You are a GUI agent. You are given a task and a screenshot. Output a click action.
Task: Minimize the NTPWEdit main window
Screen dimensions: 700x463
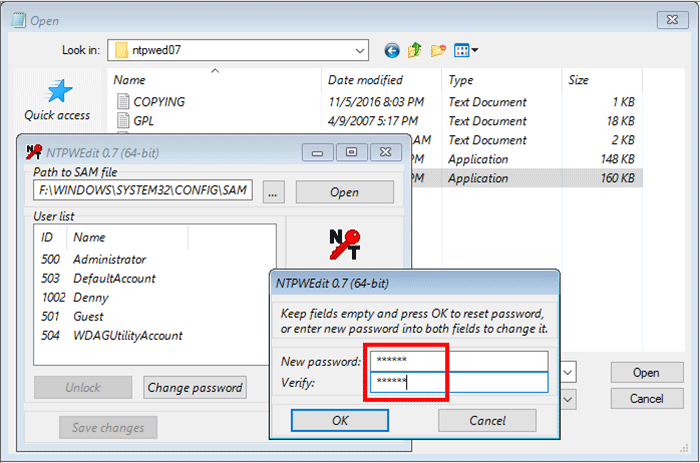[x=317, y=153]
